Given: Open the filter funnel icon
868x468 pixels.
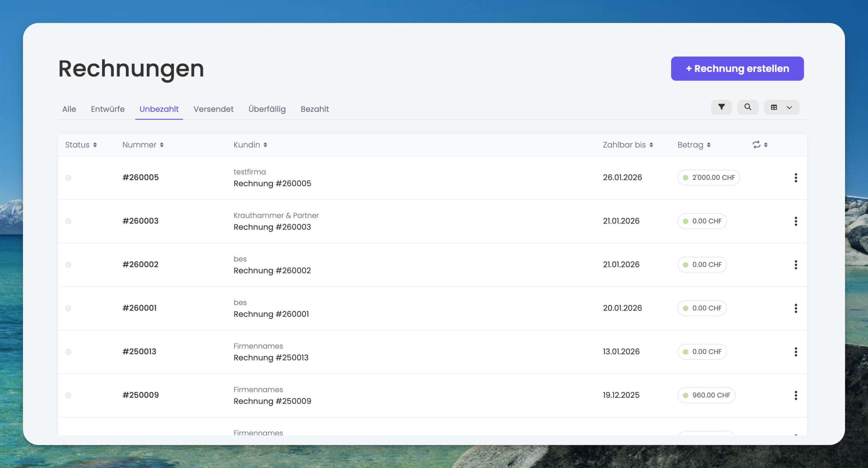Looking at the screenshot, I should (721, 107).
